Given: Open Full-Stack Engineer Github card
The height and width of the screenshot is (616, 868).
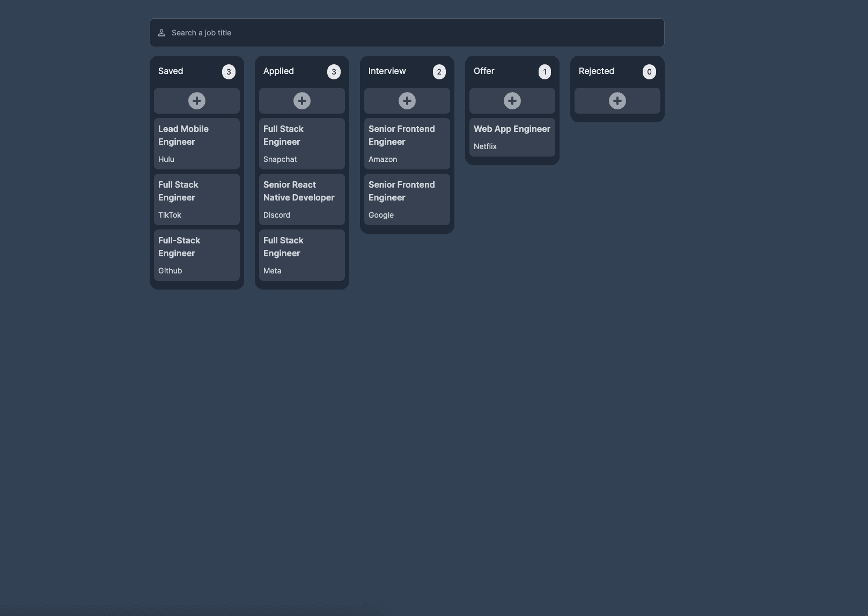Looking at the screenshot, I should click(197, 255).
